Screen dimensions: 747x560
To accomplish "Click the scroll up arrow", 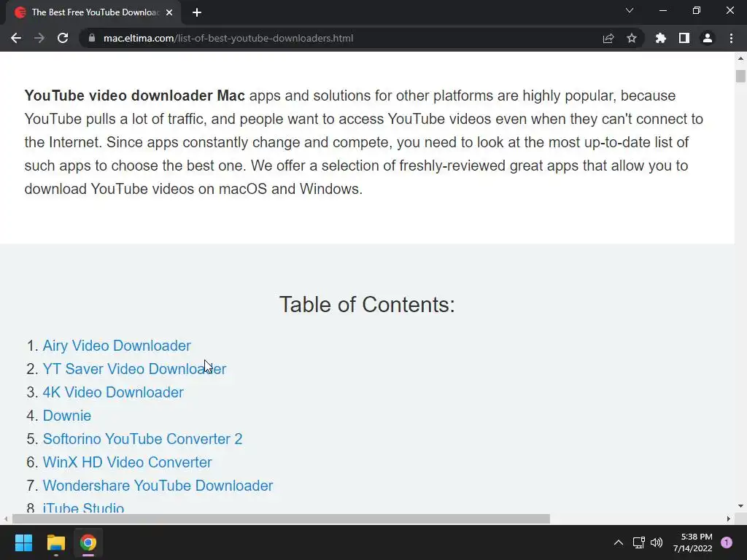I will coord(740,58).
